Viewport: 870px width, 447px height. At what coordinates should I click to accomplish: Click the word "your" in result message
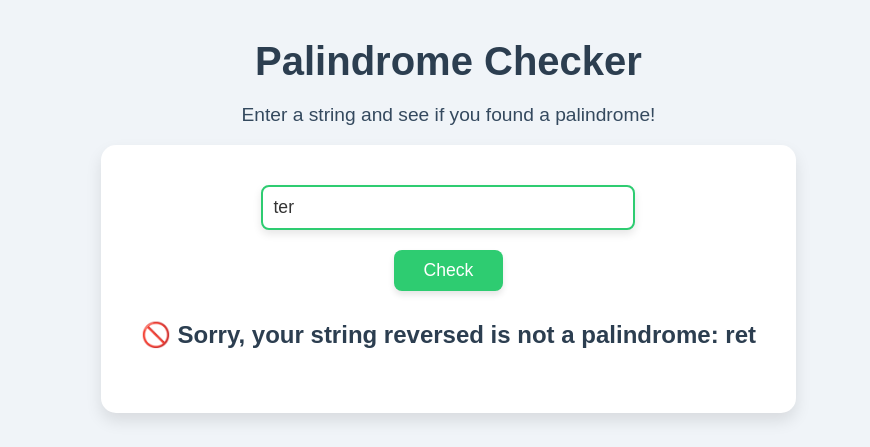(276, 335)
